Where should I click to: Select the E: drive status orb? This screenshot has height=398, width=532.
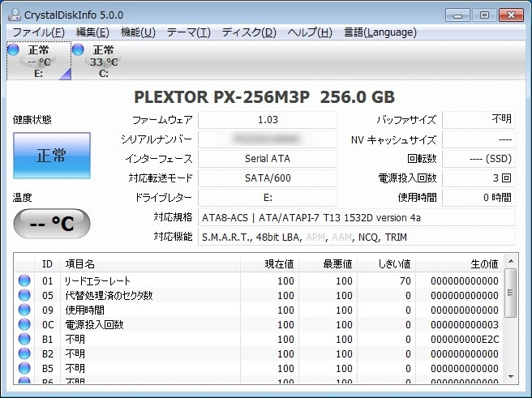12,50
